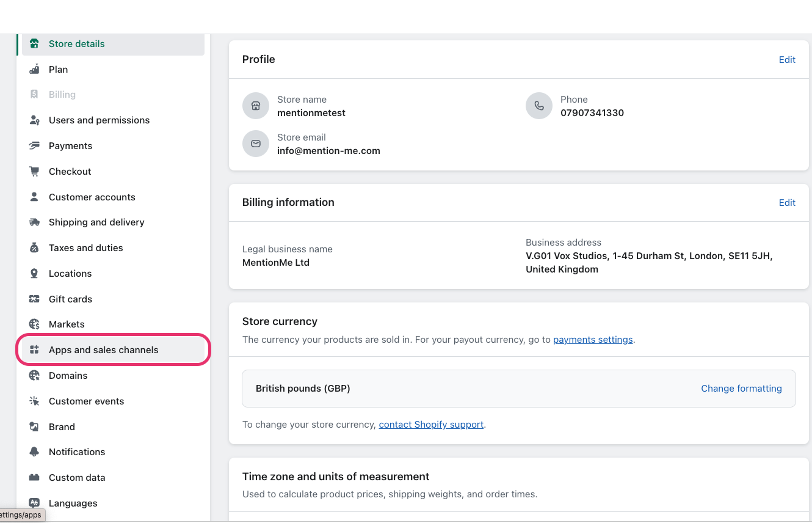
Task: Click legal business name MentionMe Ltd
Action: coord(276,263)
